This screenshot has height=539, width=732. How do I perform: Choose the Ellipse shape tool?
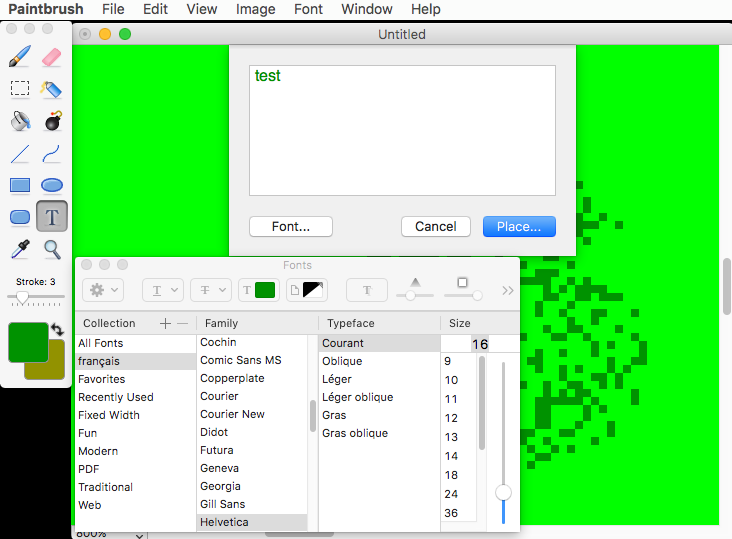(52, 185)
